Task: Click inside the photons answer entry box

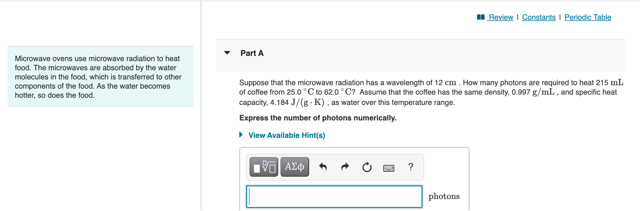Action: (x=334, y=197)
